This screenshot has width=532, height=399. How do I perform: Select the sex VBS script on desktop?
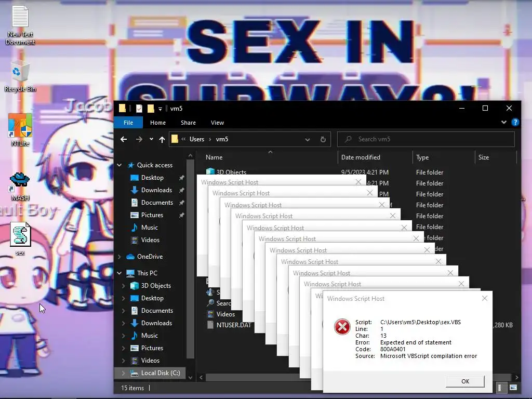[x=20, y=238]
